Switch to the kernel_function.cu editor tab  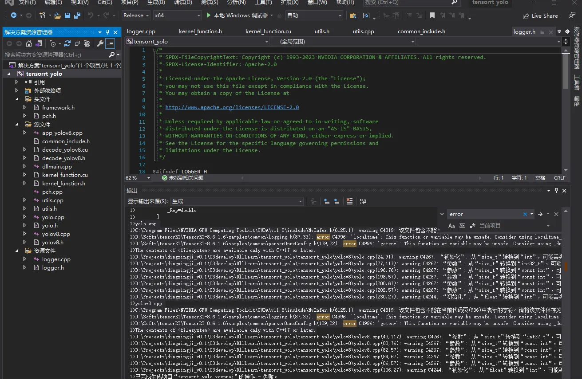(x=268, y=31)
